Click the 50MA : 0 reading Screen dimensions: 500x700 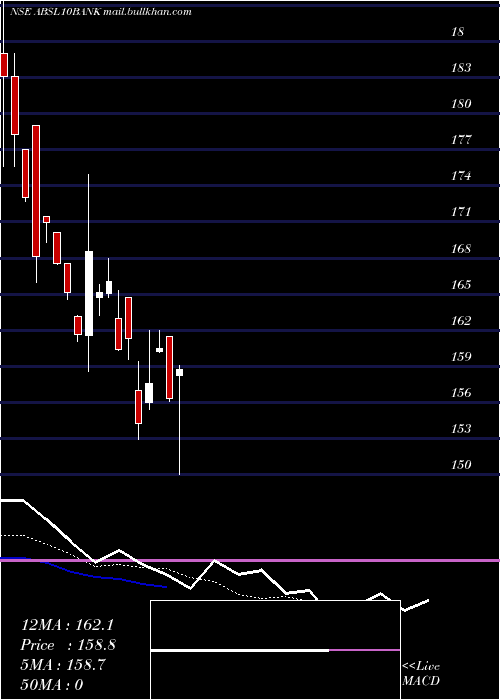tap(52, 685)
